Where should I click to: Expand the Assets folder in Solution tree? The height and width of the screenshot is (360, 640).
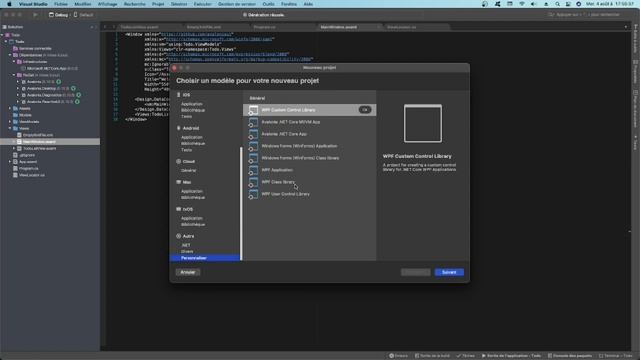[10, 109]
